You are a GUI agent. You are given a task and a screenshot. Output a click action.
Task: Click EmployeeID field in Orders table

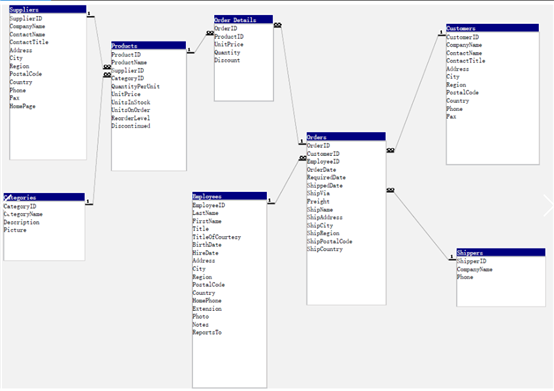click(x=323, y=161)
